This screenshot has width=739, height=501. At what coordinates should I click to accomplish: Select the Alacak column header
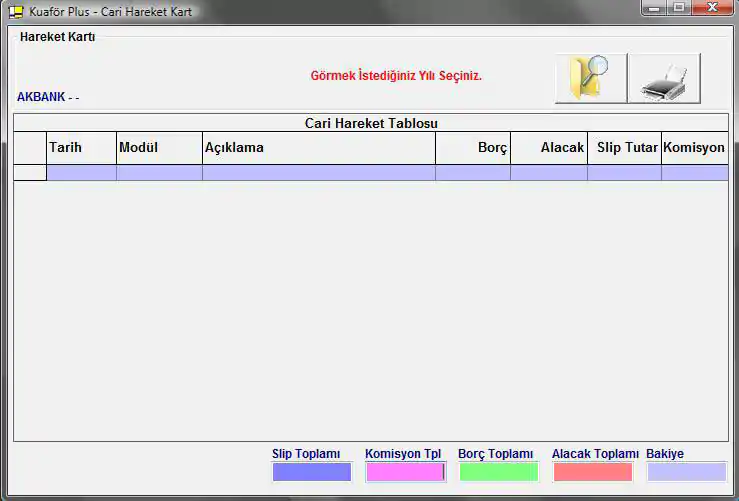pyautogui.click(x=549, y=148)
